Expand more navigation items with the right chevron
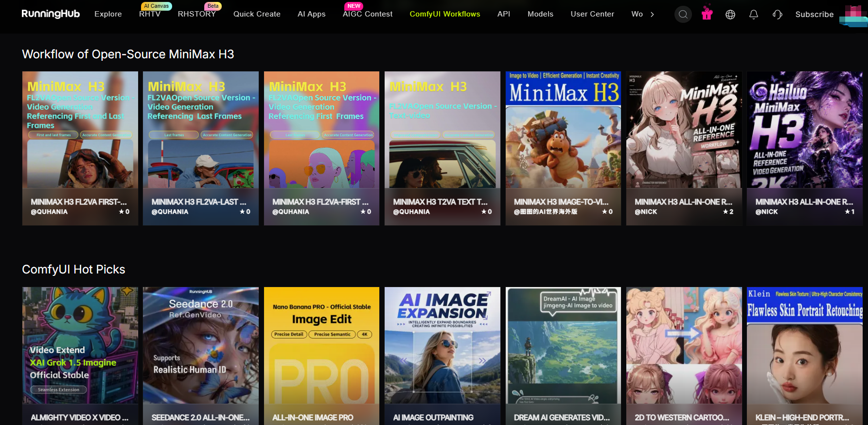The width and height of the screenshot is (868, 425). (652, 14)
